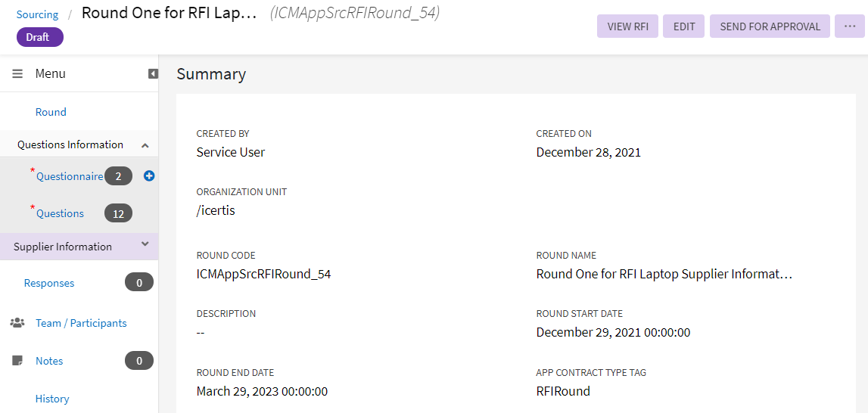Click the EDIT button
868x413 pixels.
pyautogui.click(x=683, y=26)
